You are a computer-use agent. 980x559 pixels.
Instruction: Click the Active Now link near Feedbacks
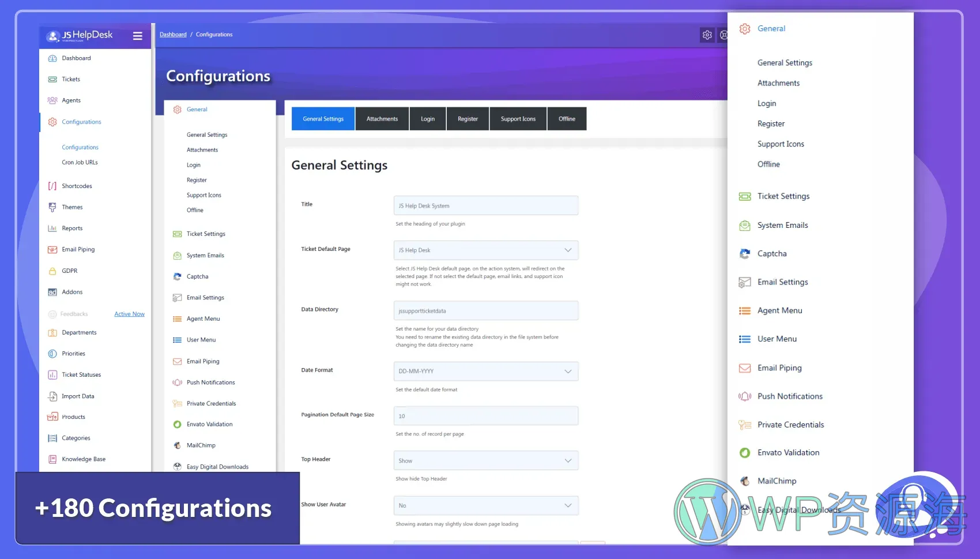[129, 313]
